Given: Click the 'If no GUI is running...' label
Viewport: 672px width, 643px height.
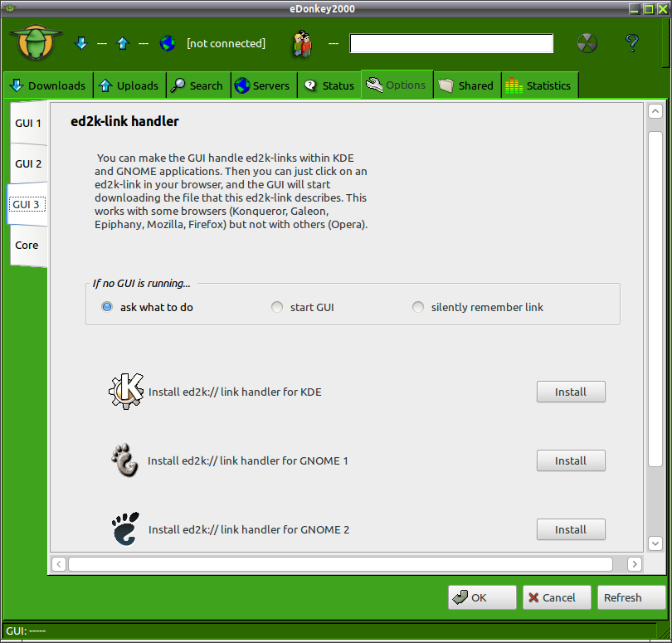Looking at the screenshot, I should coord(141,284).
